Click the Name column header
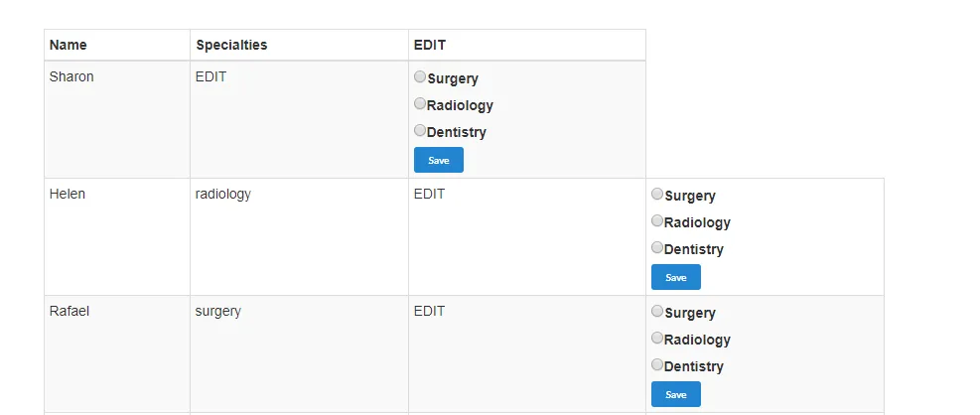Image resolution: width=980 pixels, height=415 pixels. click(x=68, y=45)
